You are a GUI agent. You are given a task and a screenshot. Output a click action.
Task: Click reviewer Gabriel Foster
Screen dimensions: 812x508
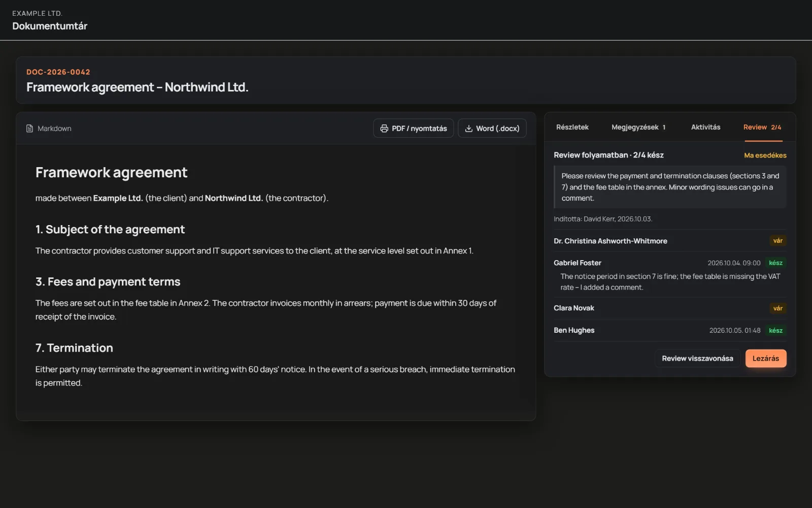pos(578,263)
